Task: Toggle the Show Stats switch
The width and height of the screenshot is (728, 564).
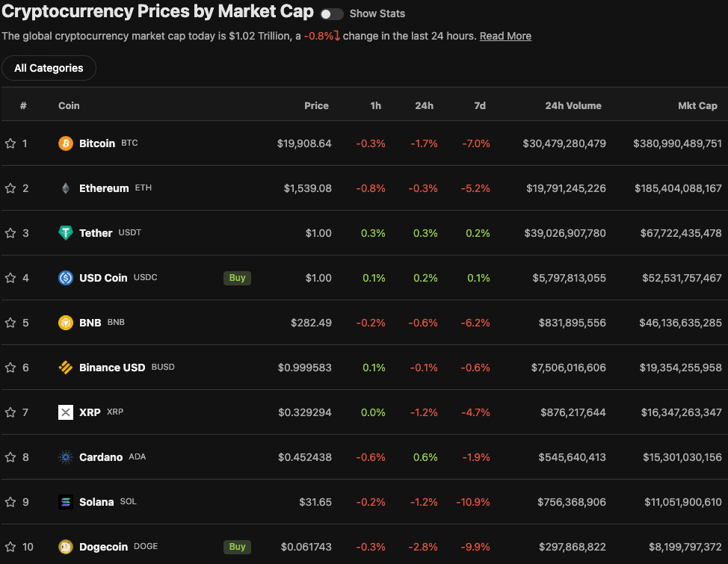Action: (x=332, y=14)
